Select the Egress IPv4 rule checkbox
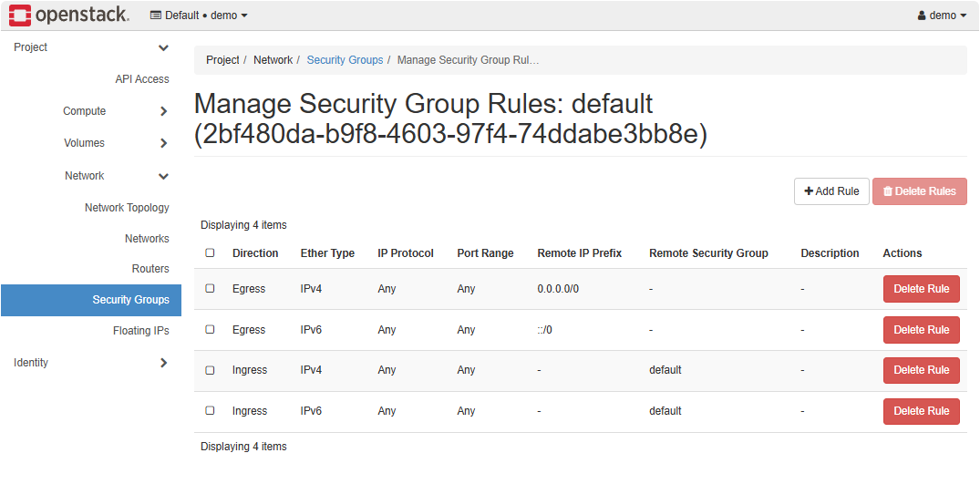The image size is (980, 484). pyautogui.click(x=210, y=289)
